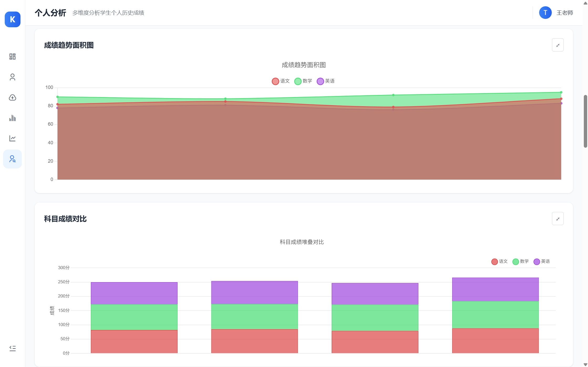Toggle 语文 series in area chart legend
This screenshot has width=588, height=367.
click(x=280, y=81)
